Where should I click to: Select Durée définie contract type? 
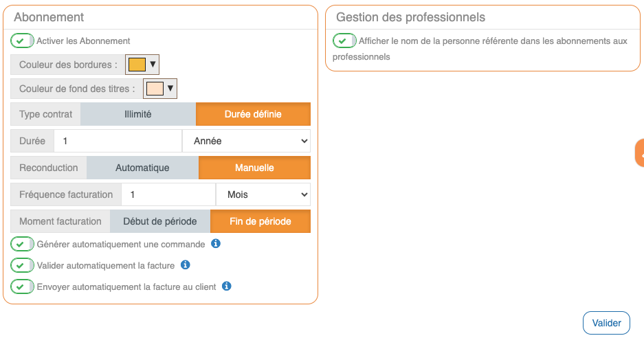tap(253, 115)
